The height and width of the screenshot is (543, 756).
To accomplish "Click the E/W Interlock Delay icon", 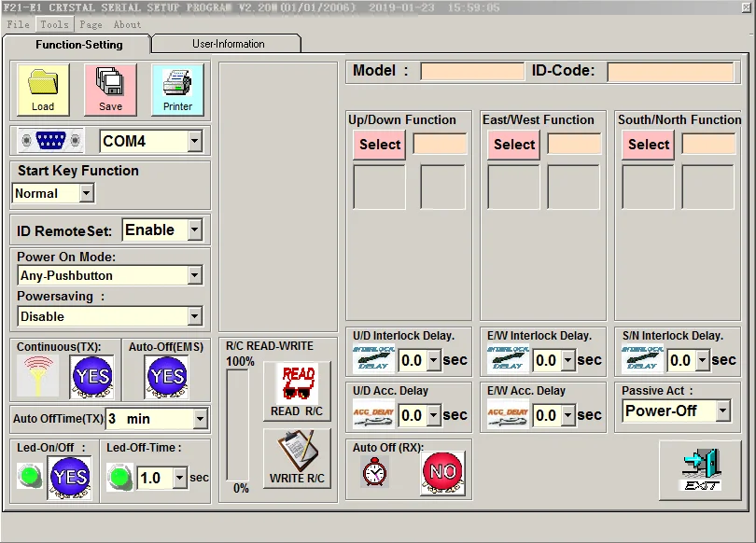I will coord(508,359).
